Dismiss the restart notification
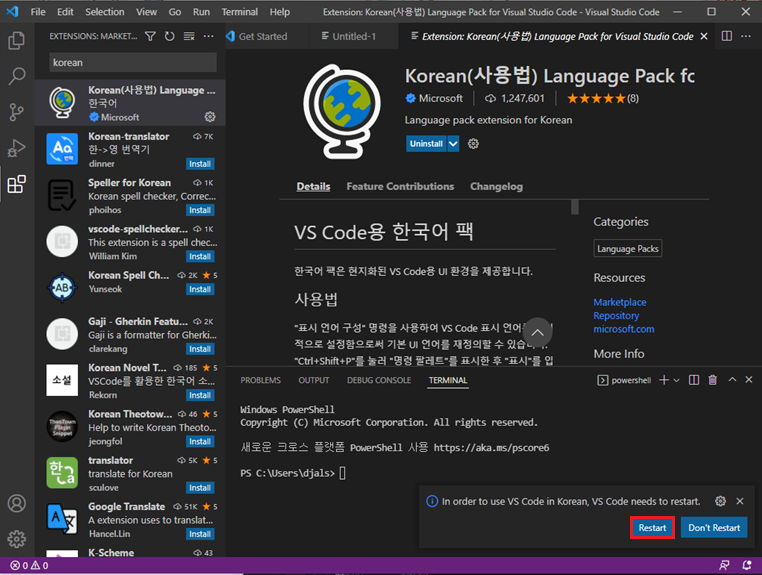 point(740,501)
